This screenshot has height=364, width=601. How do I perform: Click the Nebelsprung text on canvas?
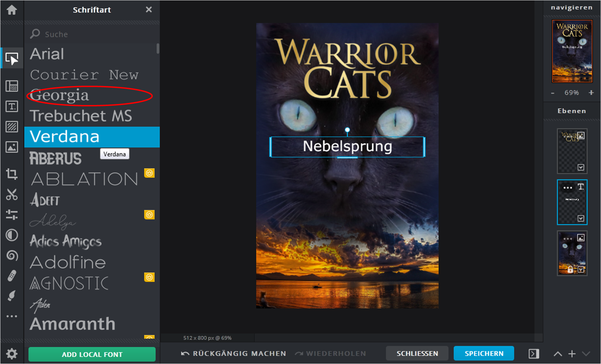coord(347,146)
